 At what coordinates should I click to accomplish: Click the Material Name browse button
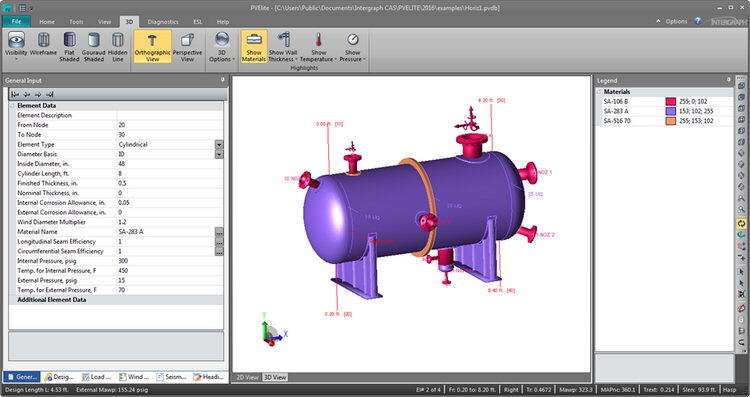219,232
